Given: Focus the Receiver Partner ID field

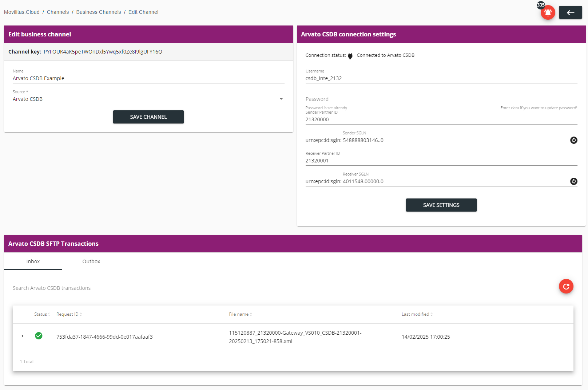Looking at the screenshot, I should tap(441, 161).
